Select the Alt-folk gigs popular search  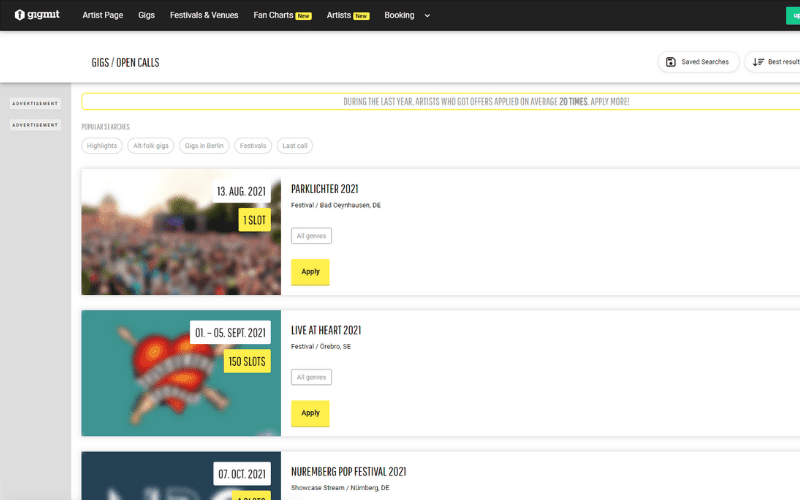(151, 146)
